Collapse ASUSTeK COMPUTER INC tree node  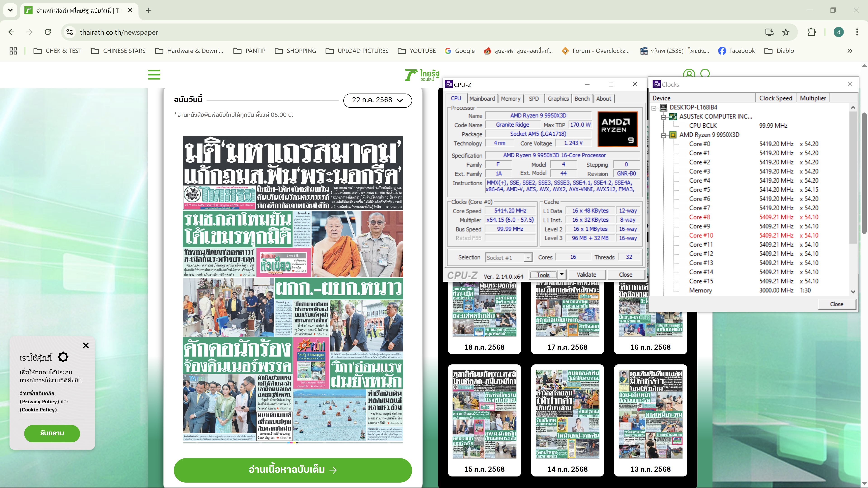(663, 117)
